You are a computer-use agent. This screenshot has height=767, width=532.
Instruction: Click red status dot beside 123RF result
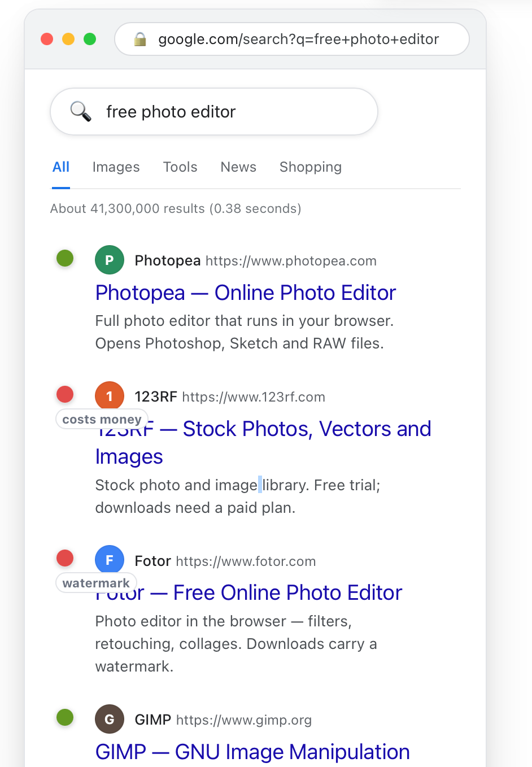pyautogui.click(x=65, y=394)
